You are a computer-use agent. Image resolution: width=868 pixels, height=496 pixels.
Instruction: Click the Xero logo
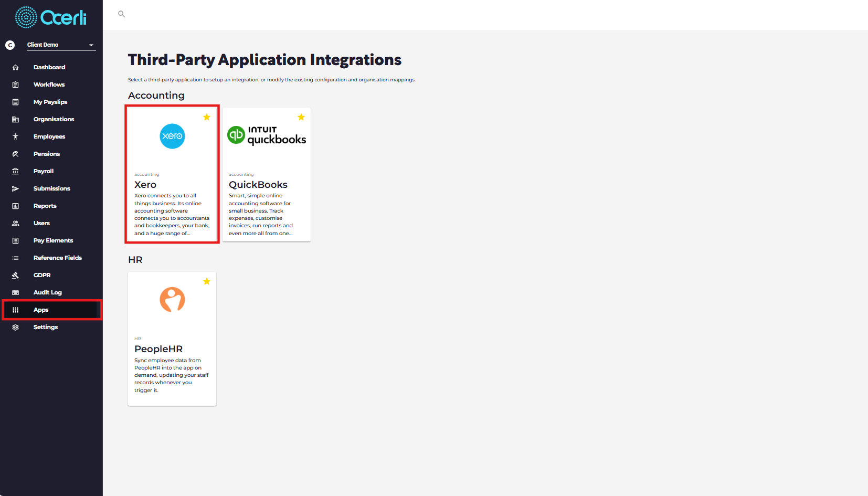172,136
